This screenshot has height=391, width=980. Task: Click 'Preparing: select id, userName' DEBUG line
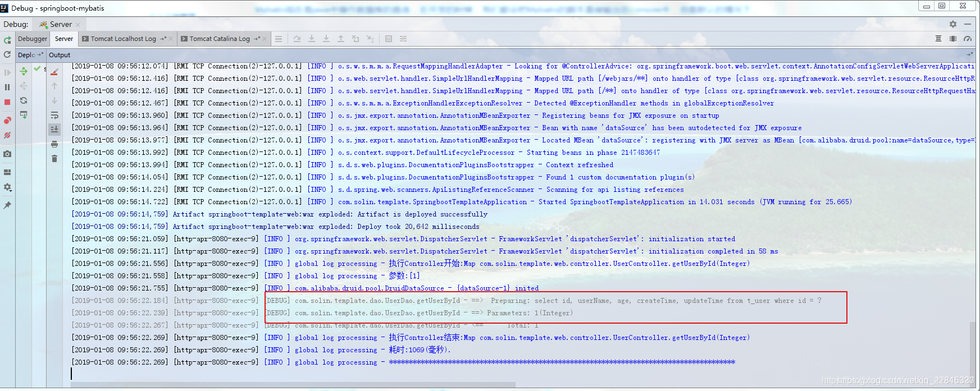point(446,301)
